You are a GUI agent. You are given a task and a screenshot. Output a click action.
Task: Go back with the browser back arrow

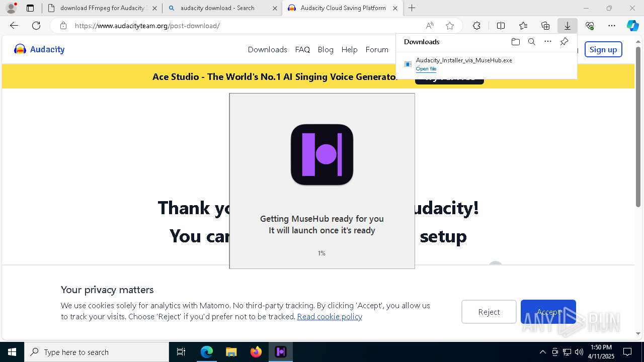point(14,26)
